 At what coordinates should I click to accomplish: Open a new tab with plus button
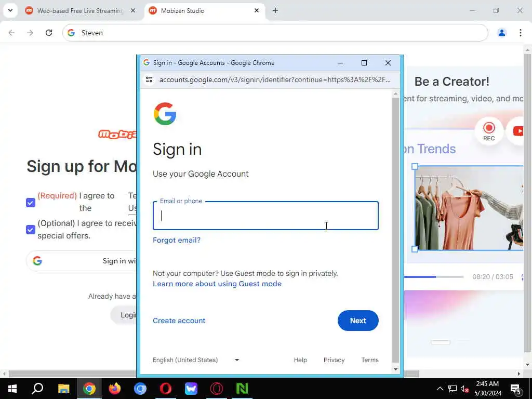tap(275, 10)
